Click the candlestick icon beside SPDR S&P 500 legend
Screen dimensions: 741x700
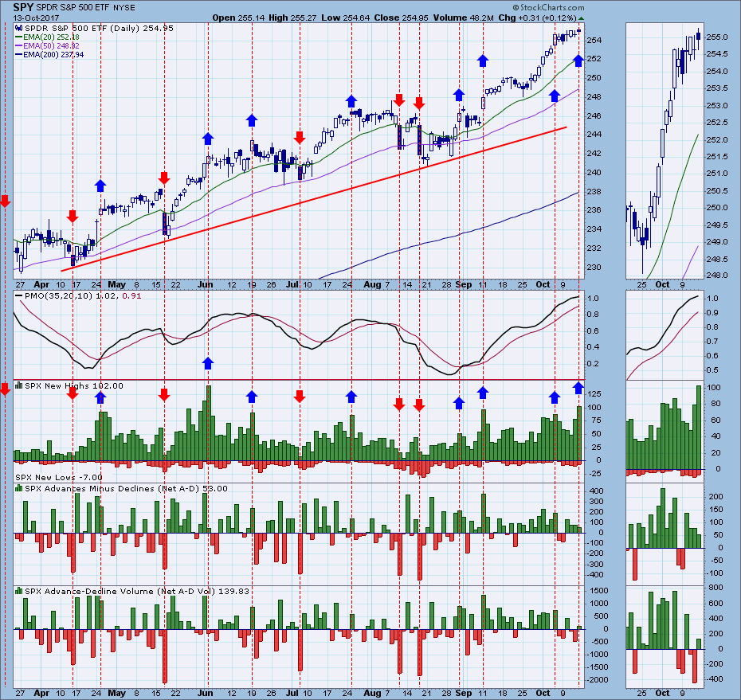tap(18, 28)
